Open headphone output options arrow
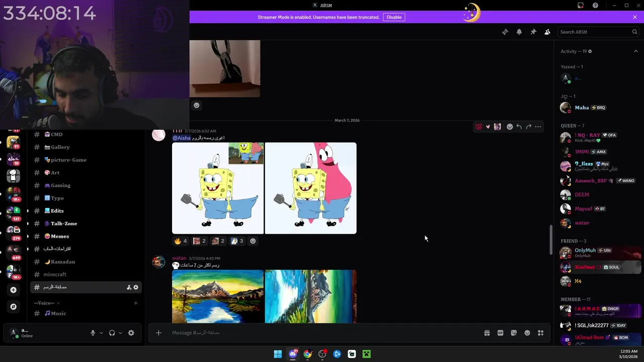This screenshot has height=362, width=644. 120,333
